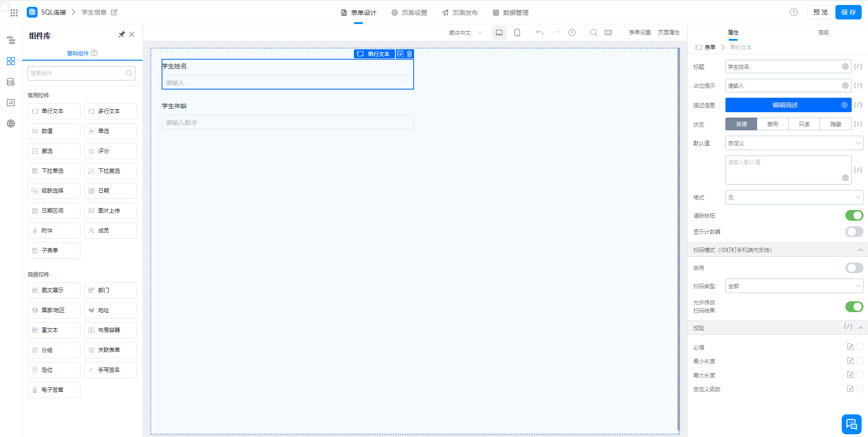The image size is (868, 437).
Task: Open the 格式 dropdown
Action: tap(794, 197)
